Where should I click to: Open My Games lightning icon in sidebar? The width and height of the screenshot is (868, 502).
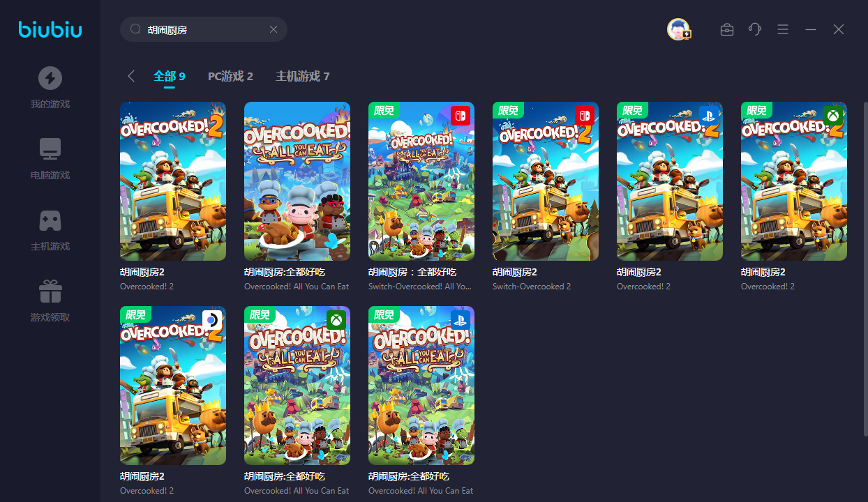coord(50,78)
